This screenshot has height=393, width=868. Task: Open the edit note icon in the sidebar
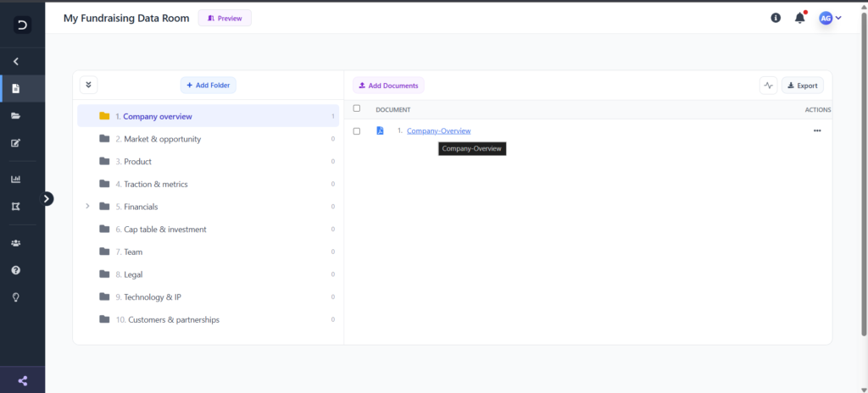point(15,143)
